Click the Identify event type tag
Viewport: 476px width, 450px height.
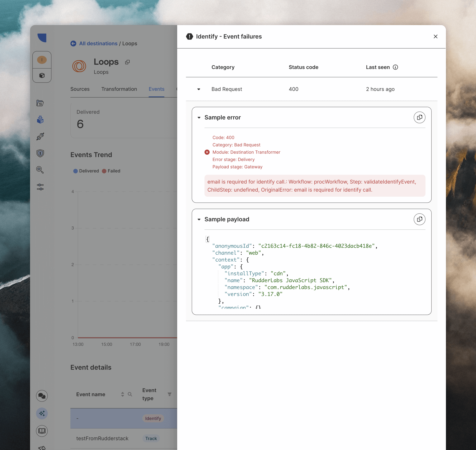(x=153, y=418)
